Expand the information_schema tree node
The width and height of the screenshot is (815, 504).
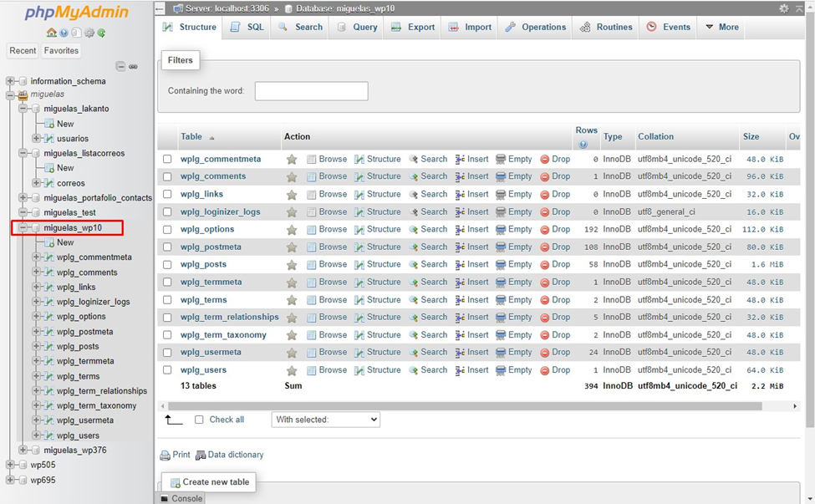pos(10,81)
